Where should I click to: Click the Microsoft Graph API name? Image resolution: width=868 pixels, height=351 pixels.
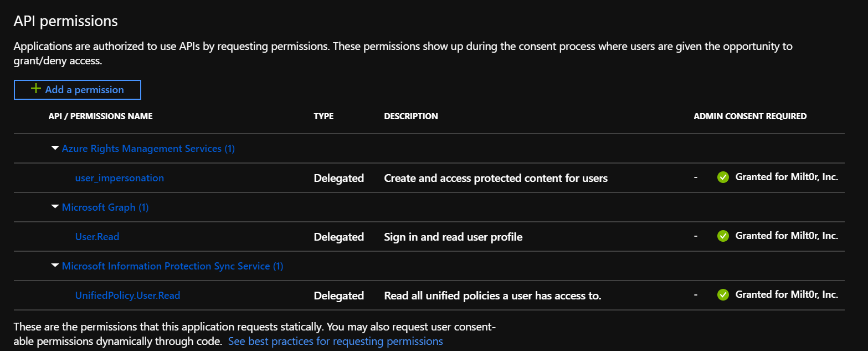click(105, 207)
